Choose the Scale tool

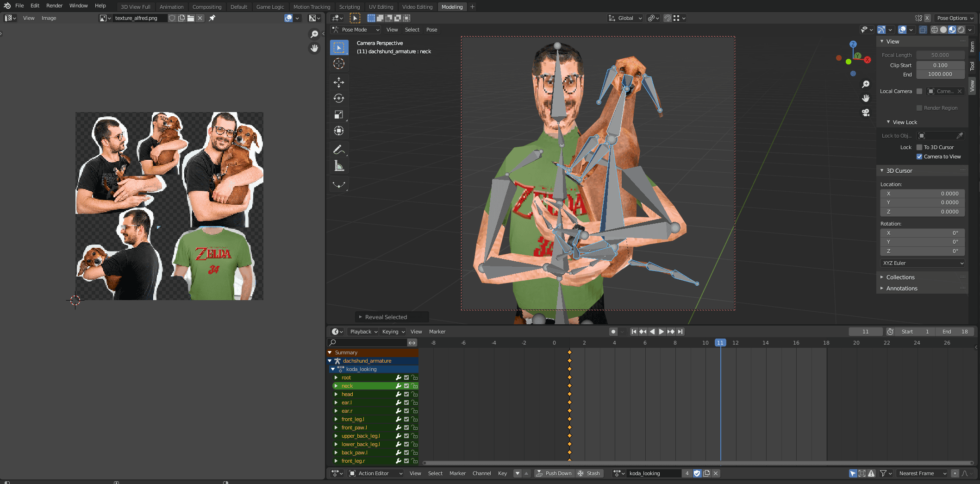tap(339, 115)
